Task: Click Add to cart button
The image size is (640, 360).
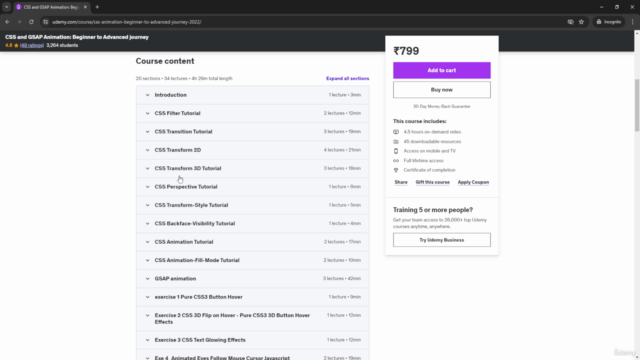Action: [442, 70]
